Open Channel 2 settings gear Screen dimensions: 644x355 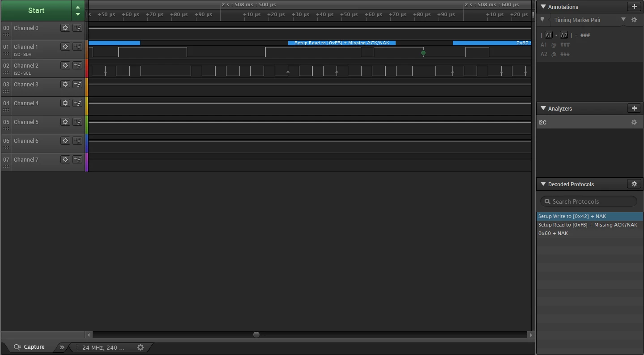pyautogui.click(x=65, y=65)
